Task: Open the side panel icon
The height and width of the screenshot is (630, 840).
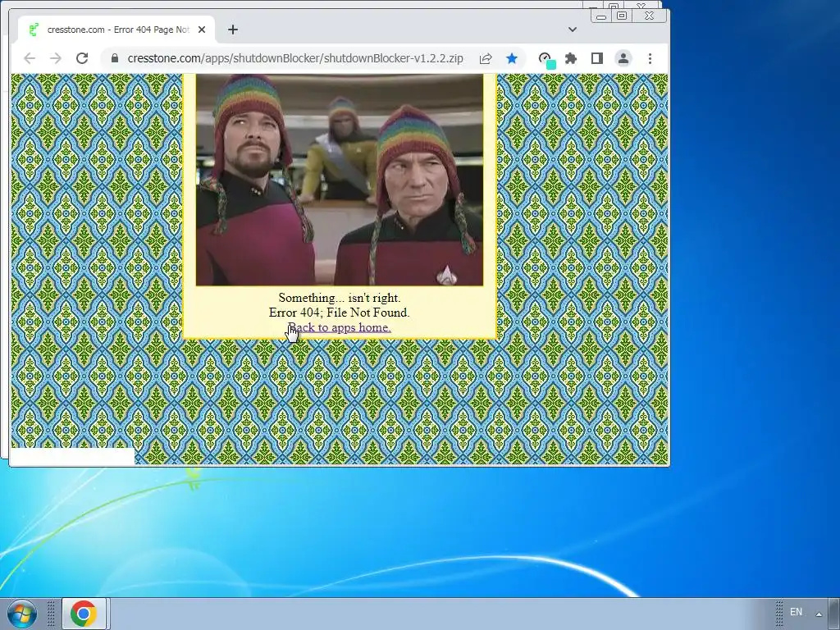Action: point(597,58)
